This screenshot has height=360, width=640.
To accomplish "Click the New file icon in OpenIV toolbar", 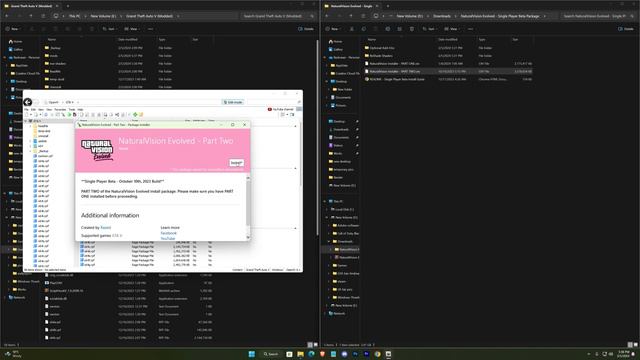I will (x=27, y=115).
